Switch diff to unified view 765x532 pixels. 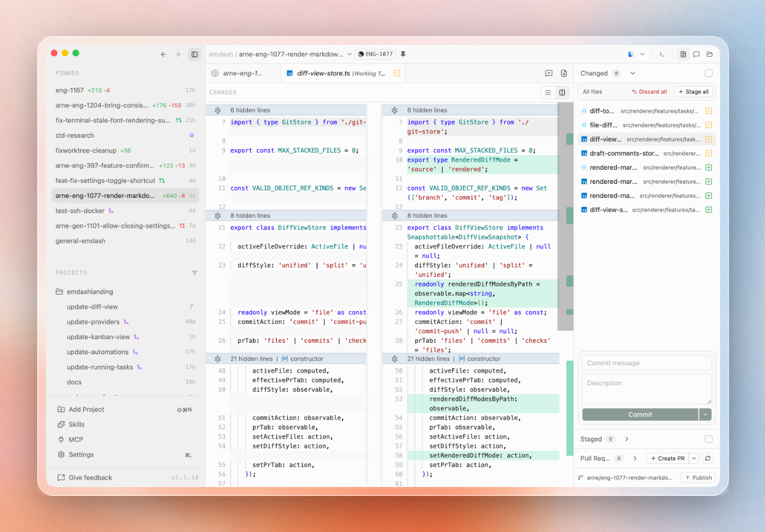tap(548, 92)
